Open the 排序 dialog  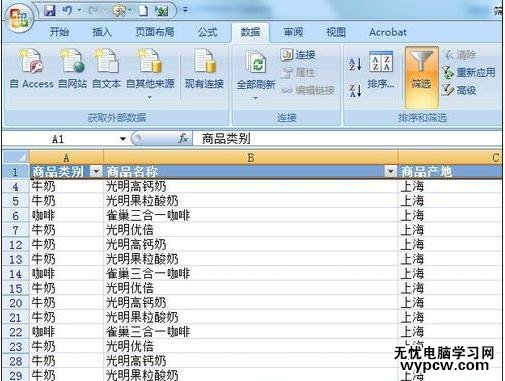[x=381, y=70]
